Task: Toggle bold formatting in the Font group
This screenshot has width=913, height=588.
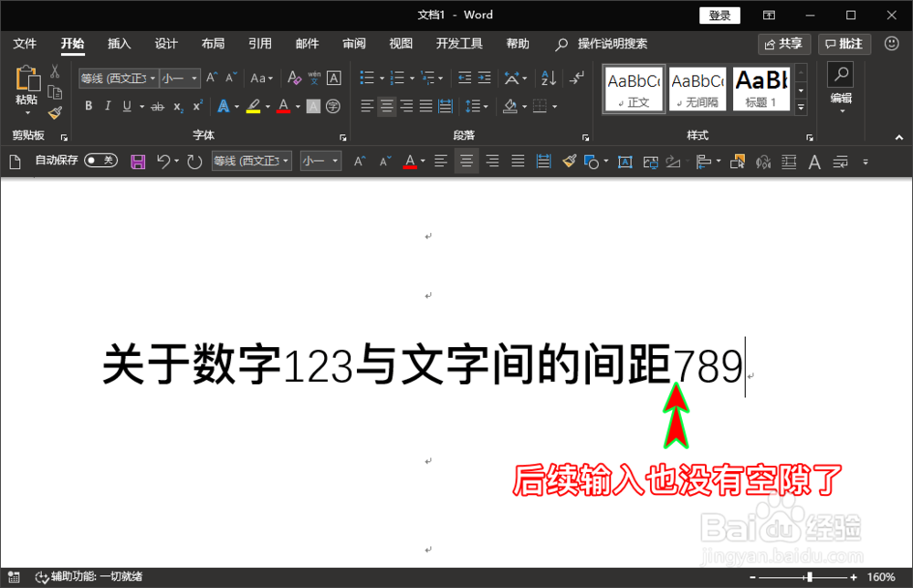Action: click(89, 106)
